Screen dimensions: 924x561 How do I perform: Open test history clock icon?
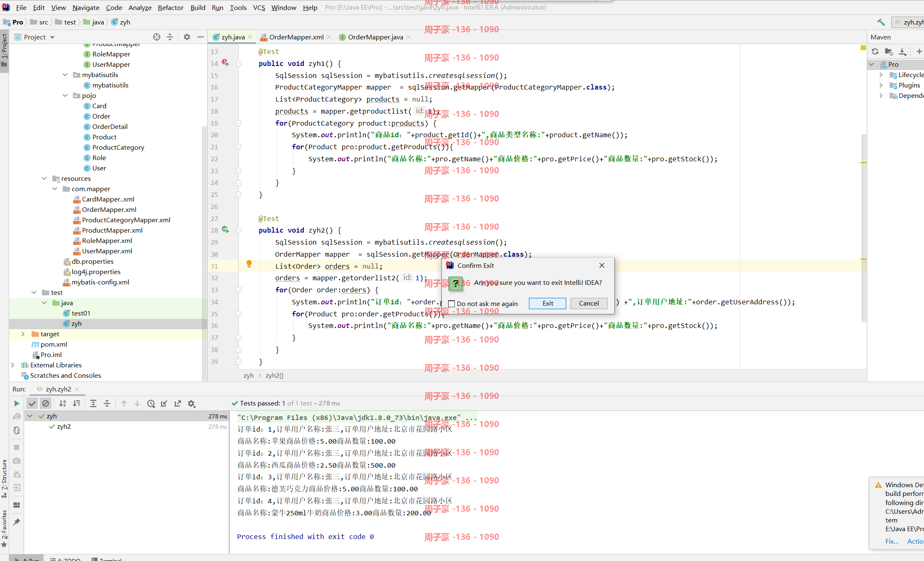[x=151, y=403]
